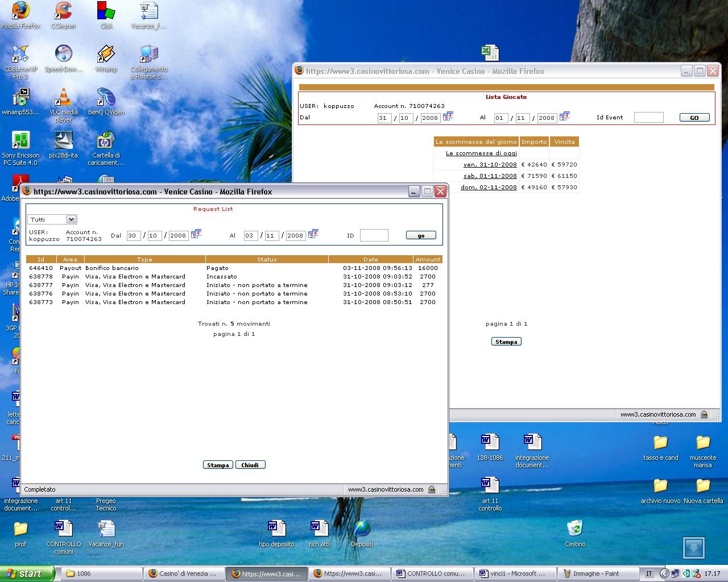728x582 pixels.
Task: Click the € 57930 vincita cell
Action: click(564, 187)
